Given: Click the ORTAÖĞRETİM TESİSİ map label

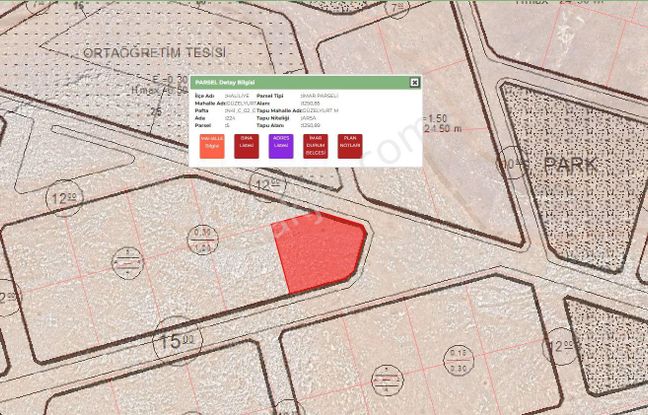Looking at the screenshot, I should (155, 51).
